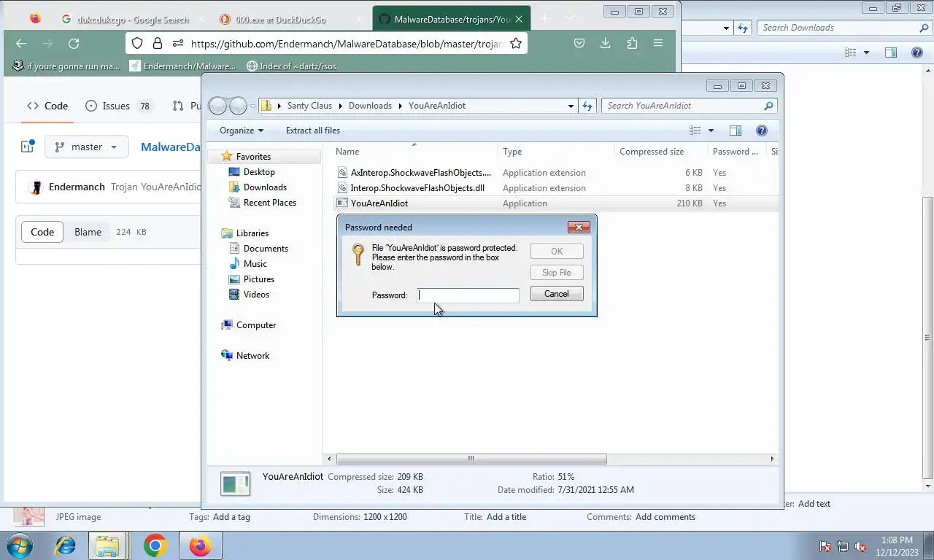Click in the Search YouAreAnIdiot box
Image resolution: width=934 pixels, height=560 pixels.
coord(688,106)
